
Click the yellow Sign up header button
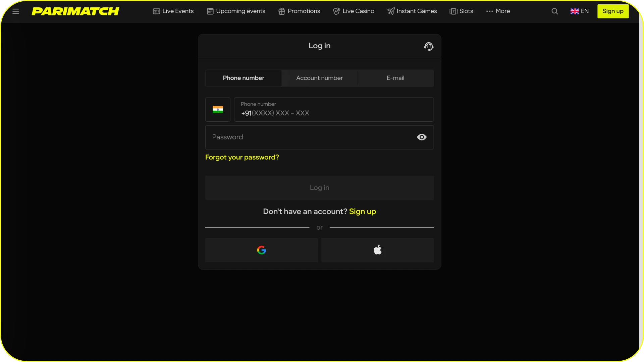[613, 11]
